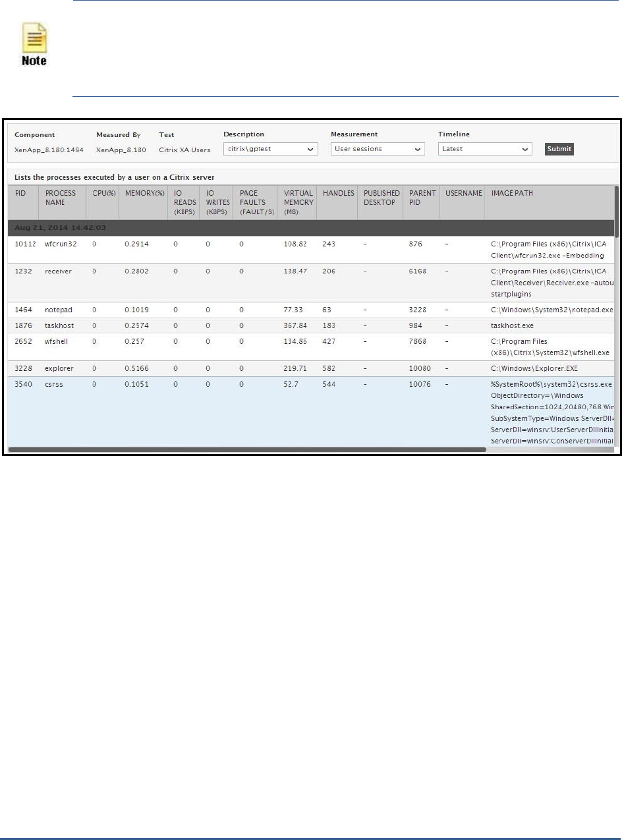Open the Description dropdown showing citrix\gptest

(x=271, y=149)
